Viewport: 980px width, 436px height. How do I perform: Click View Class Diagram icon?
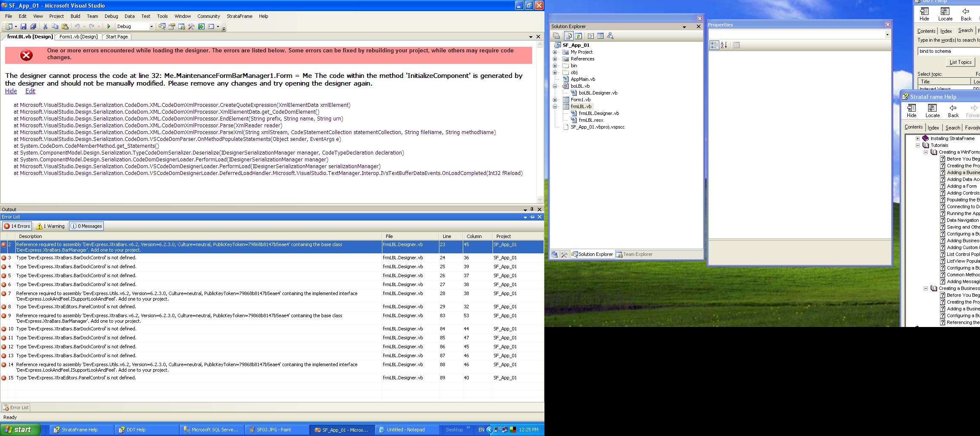(x=610, y=36)
